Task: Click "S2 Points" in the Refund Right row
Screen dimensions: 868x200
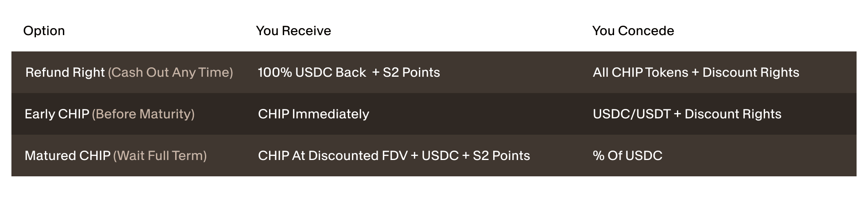Action: point(411,73)
